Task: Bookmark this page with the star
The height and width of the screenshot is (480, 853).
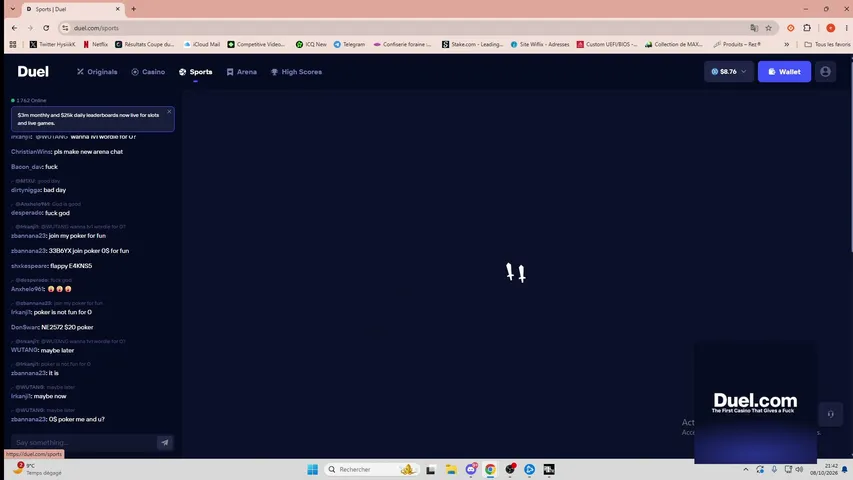Action: (x=769, y=28)
